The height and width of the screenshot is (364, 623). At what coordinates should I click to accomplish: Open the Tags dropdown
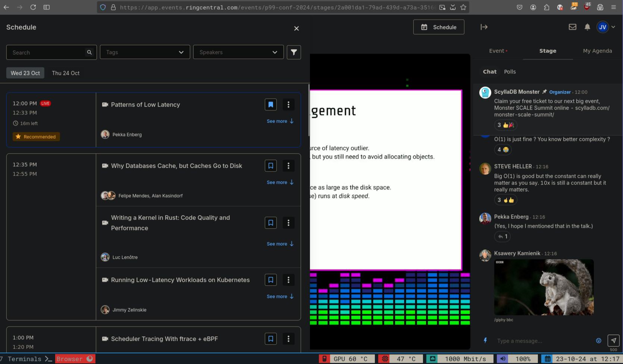coord(145,52)
